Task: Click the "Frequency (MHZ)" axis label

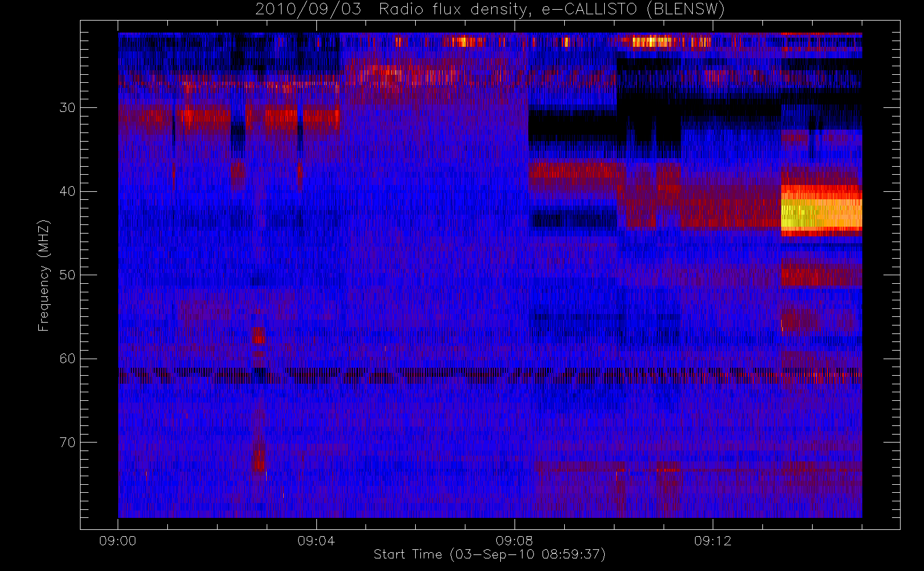Action: point(44,275)
